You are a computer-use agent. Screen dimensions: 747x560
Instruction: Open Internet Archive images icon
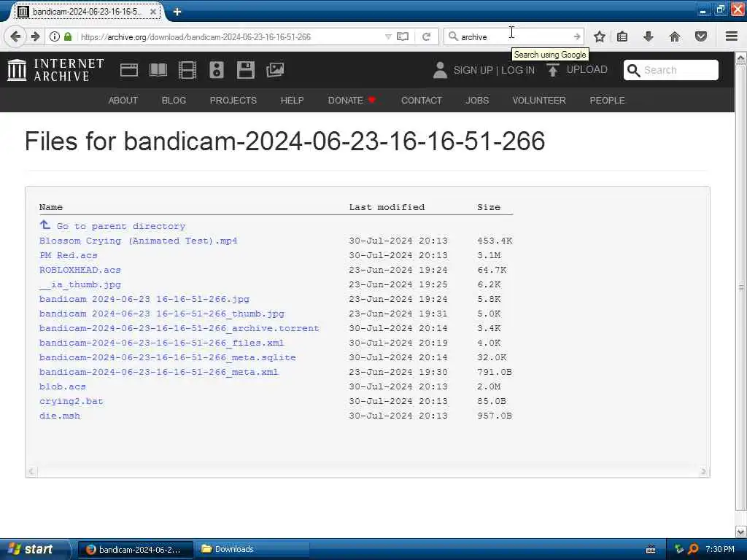point(275,70)
